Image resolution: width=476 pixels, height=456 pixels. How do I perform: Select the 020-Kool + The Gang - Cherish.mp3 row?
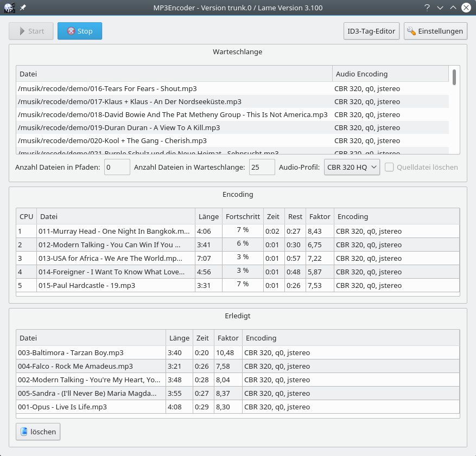pyautogui.click(x=232, y=140)
